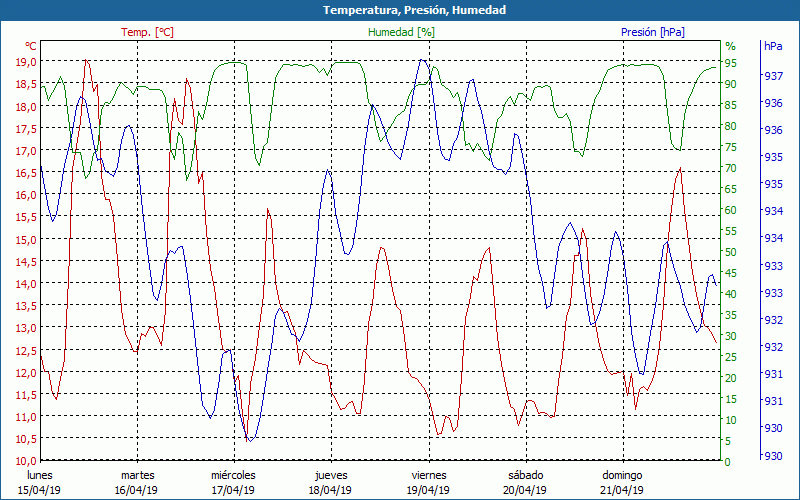Click the chart title "Temperatura, Presión, Humedad"

pyautogui.click(x=414, y=10)
